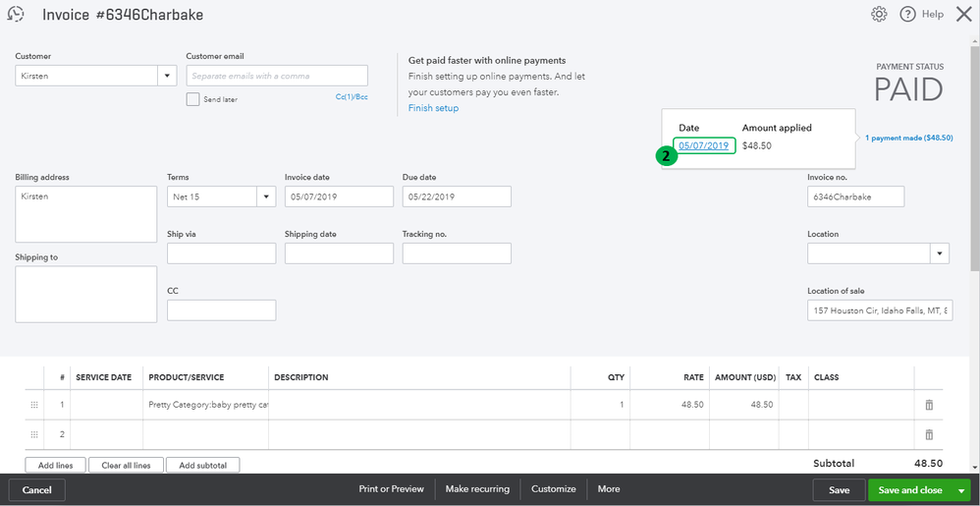This screenshot has width=980, height=506.
Task: Click the Finish setup link
Action: pyautogui.click(x=433, y=108)
